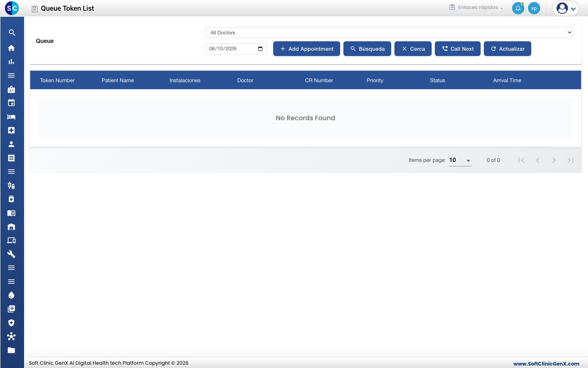The image size is (588, 368).
Task: Click the round 'sp' badge in header
Action: point(534,8)
